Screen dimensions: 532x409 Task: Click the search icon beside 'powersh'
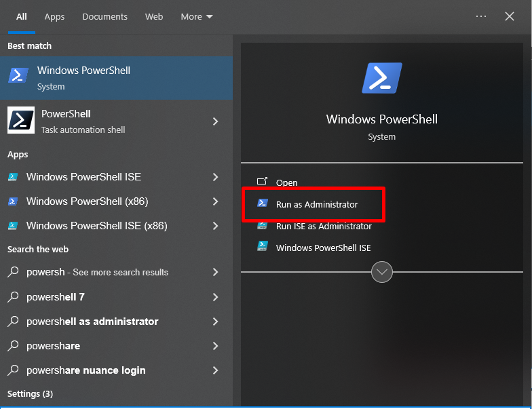click(x=13, y=272)
